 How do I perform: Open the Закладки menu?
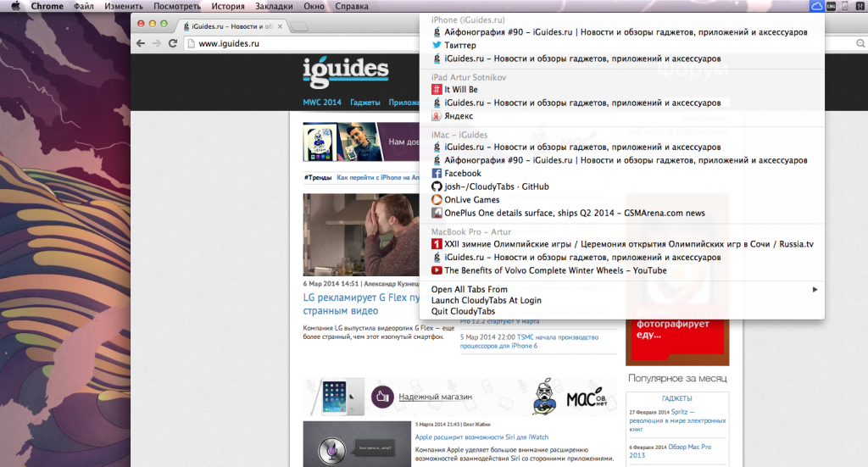click(x=274, y=6)
